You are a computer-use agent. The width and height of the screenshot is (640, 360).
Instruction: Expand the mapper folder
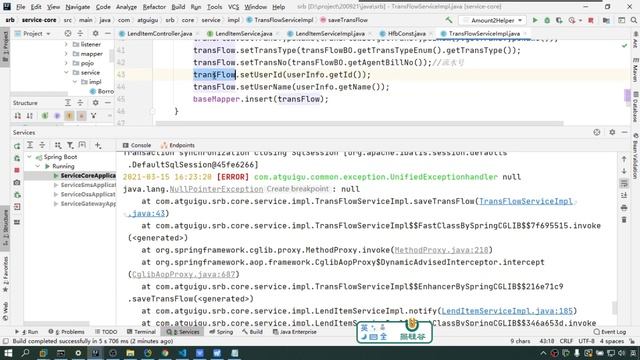pyautogui.click(x=66, y=53)
